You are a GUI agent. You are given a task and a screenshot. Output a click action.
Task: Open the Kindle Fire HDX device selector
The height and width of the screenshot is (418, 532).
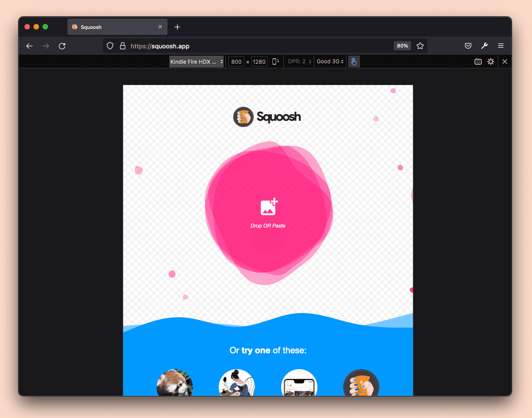click(197, 62)
